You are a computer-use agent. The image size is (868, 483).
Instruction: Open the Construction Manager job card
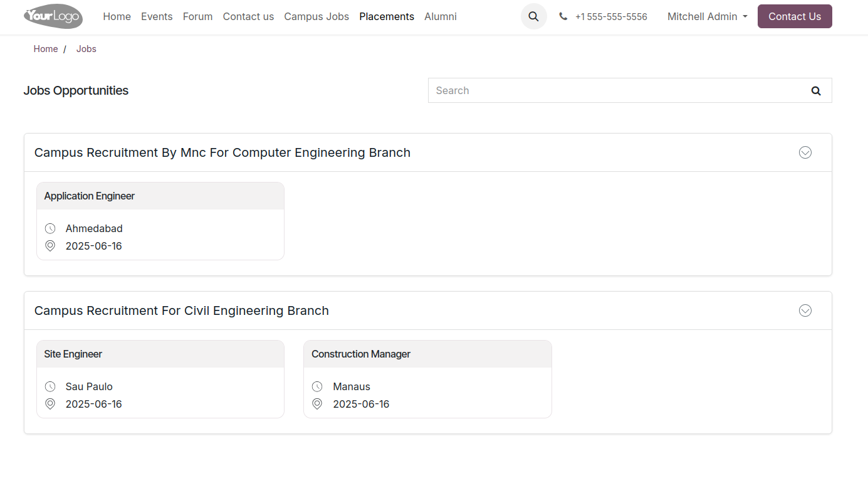427,379
